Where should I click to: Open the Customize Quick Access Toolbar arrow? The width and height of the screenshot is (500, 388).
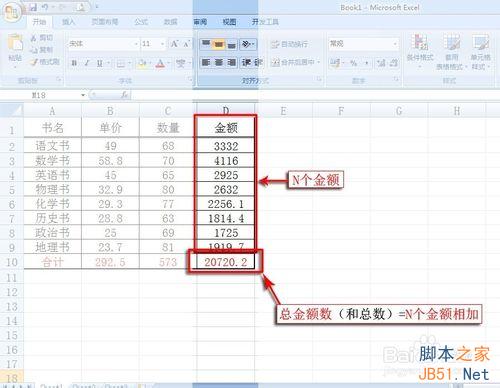[x=97, y=7]
